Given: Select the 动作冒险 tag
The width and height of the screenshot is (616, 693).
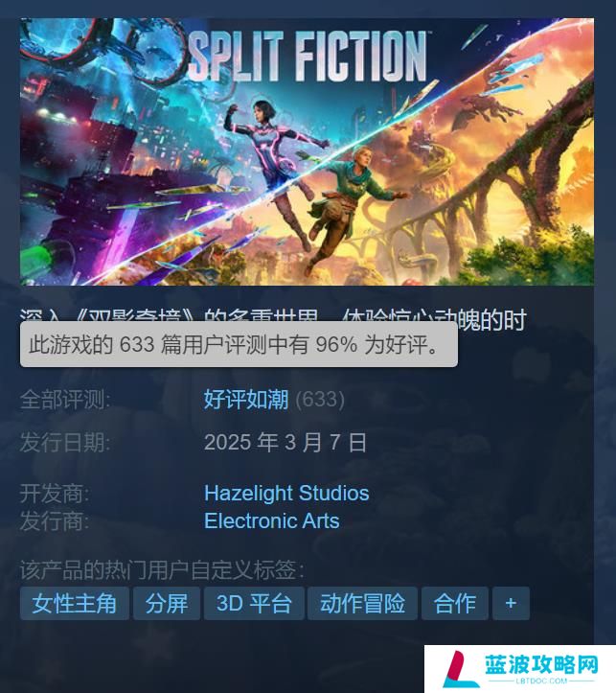Looking at the screenshot, I should (362, 603).
